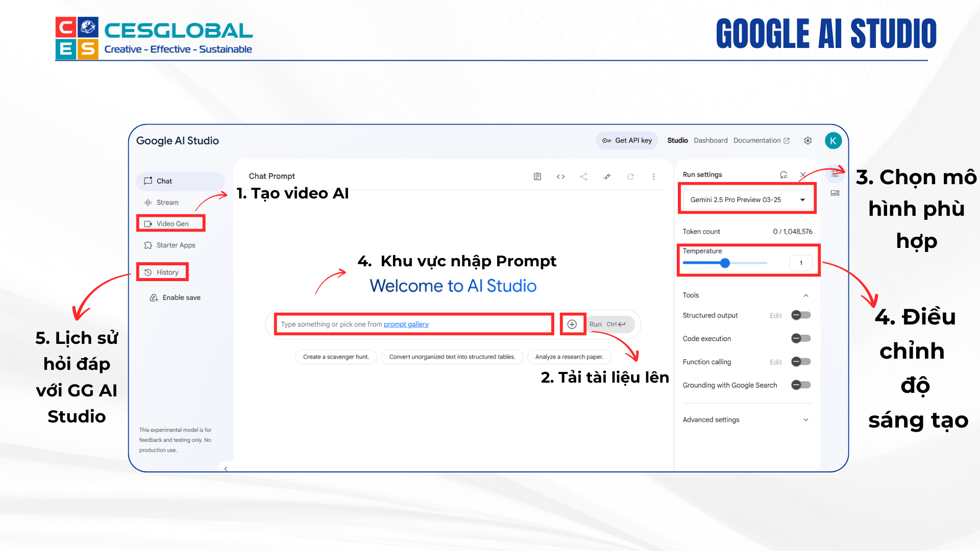This screenshot has height=551, width=980.
Task: Open the Documentation link
Action: tap(761, 140)
